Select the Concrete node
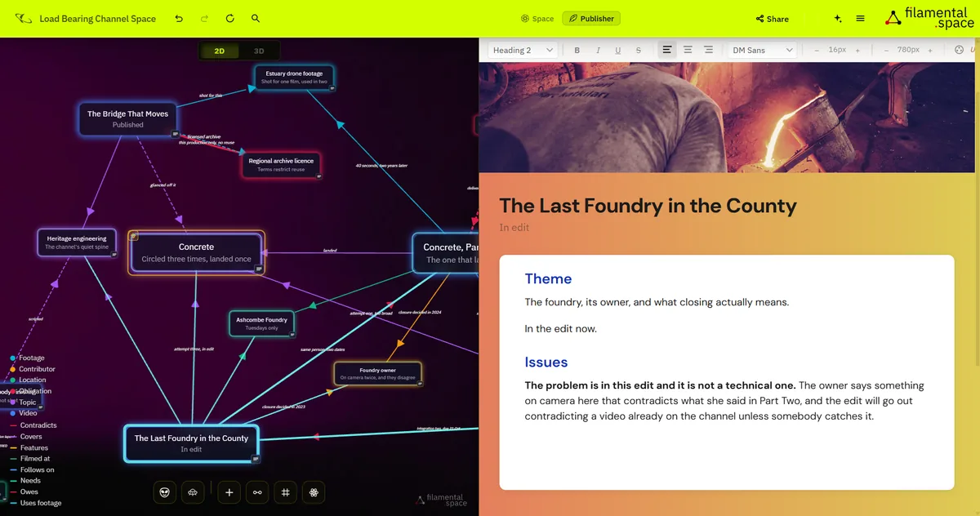The width and height of the screenshot is (980, 516). point(196,252)
